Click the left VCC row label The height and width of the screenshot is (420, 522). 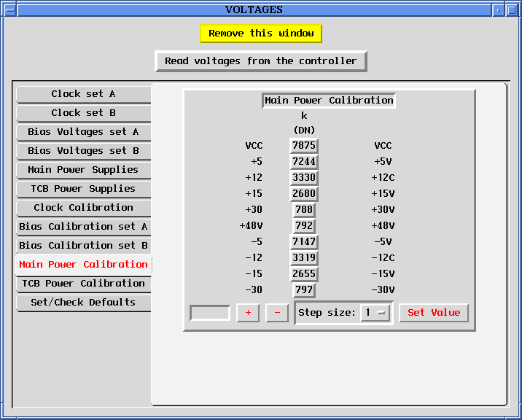click(x=254, y=146)
